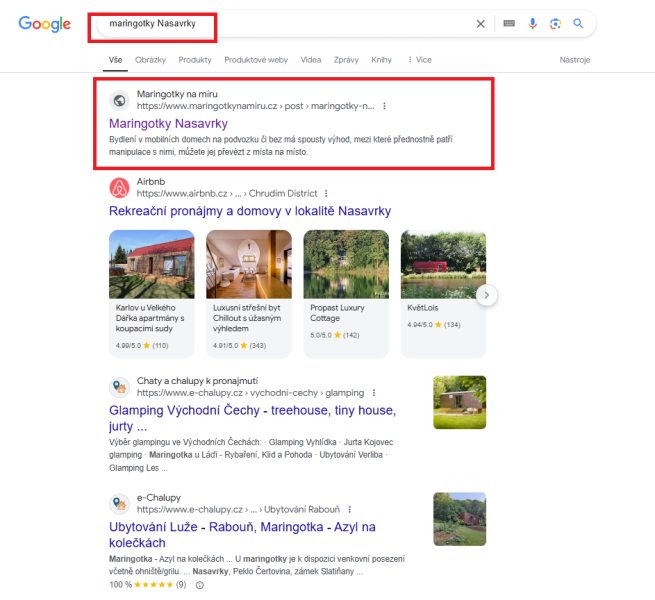Open Nástroje search tools

coord(575,60)
